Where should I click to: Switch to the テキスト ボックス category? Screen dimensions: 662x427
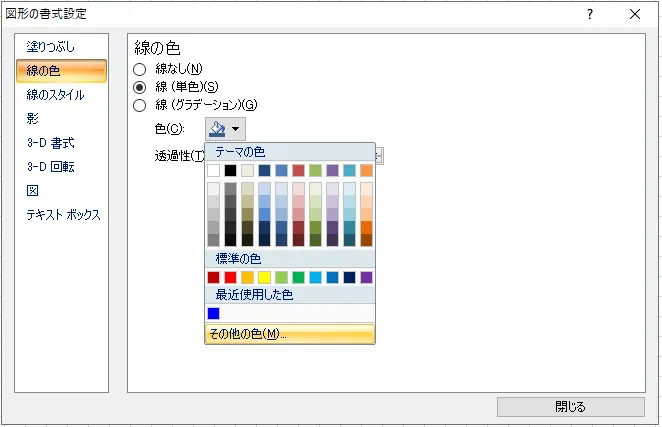[x=64, y=215]
